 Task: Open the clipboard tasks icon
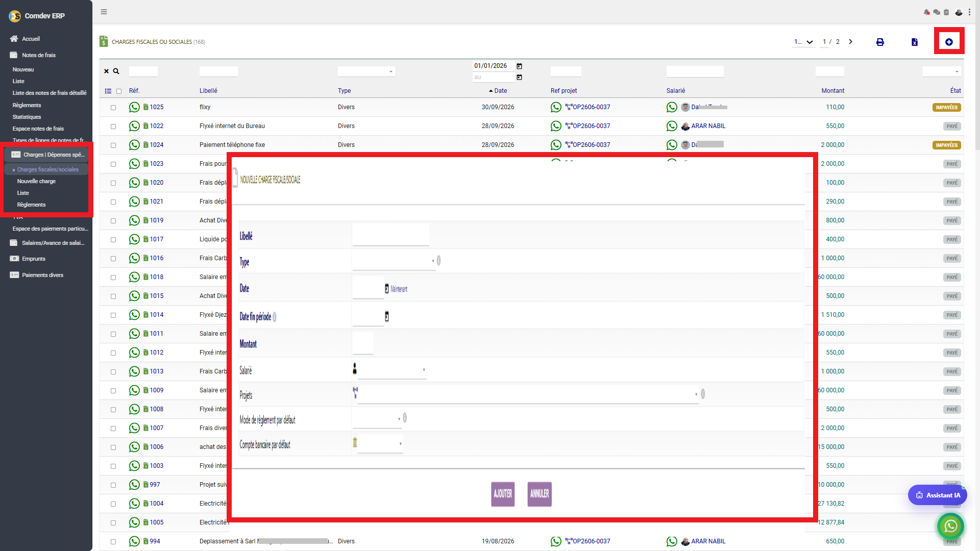(x=946, y=12)
